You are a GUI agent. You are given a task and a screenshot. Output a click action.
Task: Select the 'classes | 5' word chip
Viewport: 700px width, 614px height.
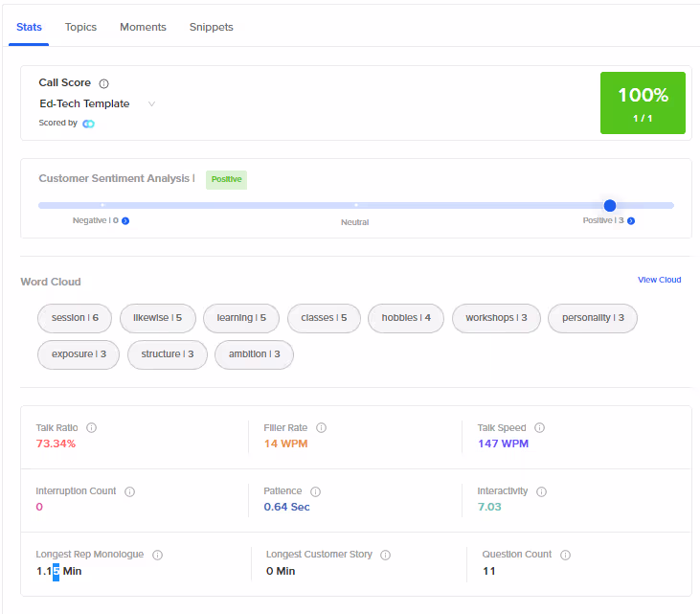(x=324, y=318)
